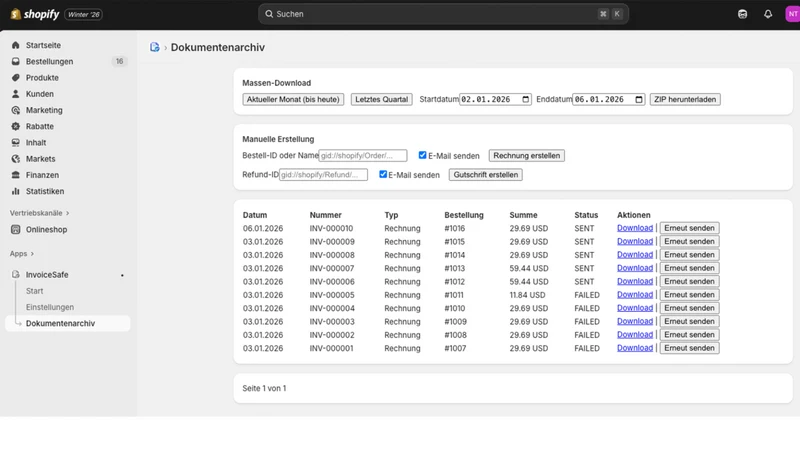Expand the Vertriebskanäle section

[39, 213]
